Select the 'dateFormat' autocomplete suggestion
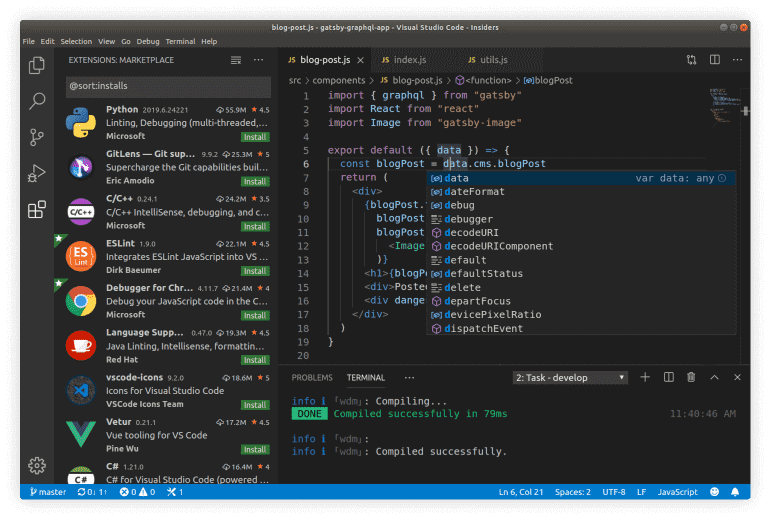The width and height of the screenshot is (772, 521). pos(474,192)
